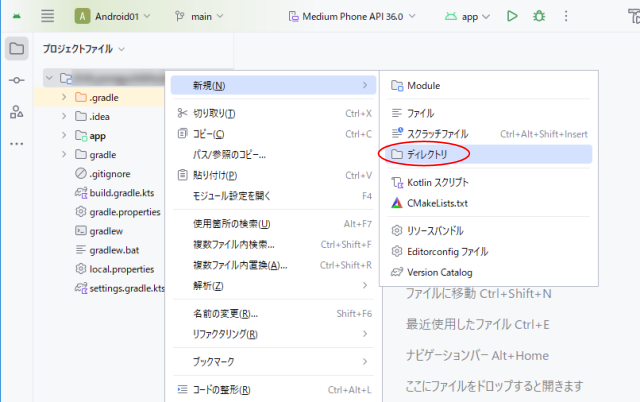The image size is (640, 402).
Task: Open the Commit tool window icon
Action: (17, 80)
